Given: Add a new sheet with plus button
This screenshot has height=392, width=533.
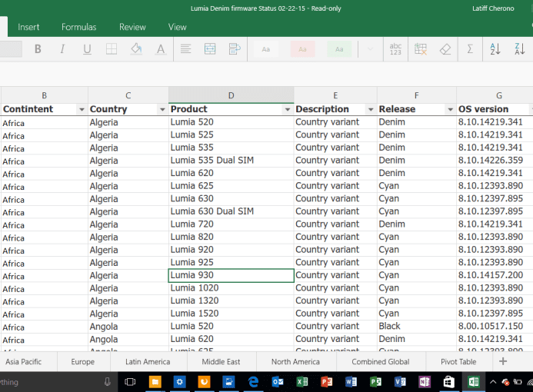Looking at the screenshot, I should [503, 361].
